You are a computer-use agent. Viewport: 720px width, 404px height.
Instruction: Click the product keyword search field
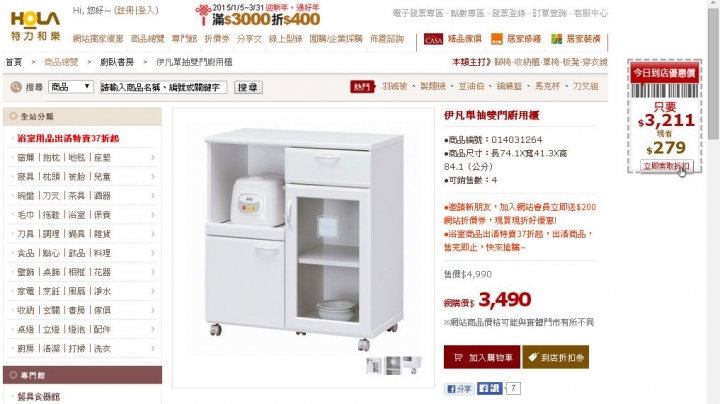click(163, 87)
